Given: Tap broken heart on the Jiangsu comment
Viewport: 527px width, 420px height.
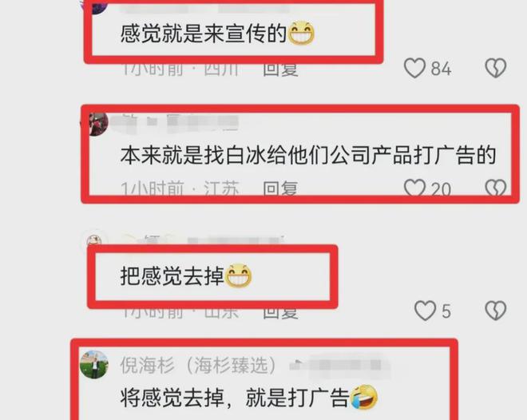Looking at the screenshot, I should pos(496,188).
